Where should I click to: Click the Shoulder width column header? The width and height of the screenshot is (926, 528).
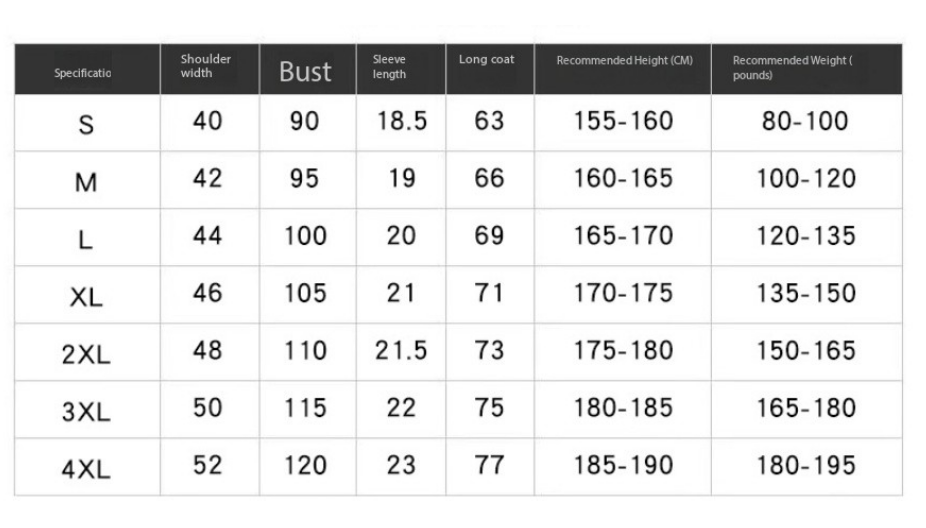point(206,66)
